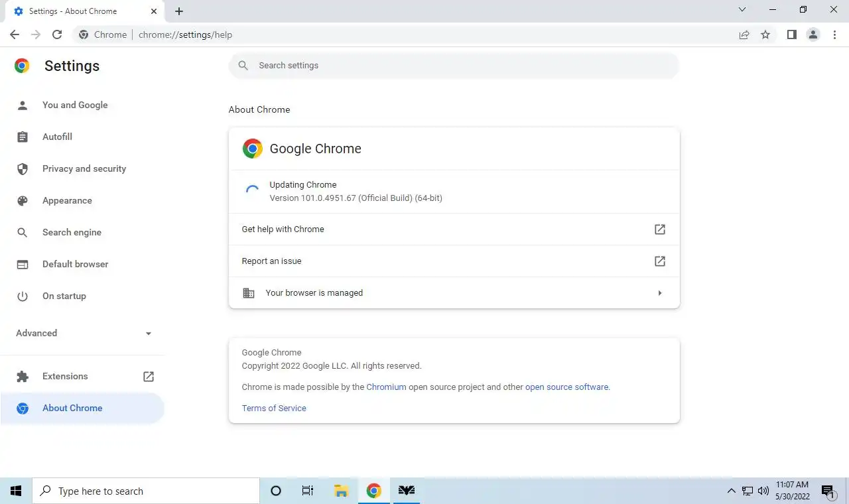
Task: Click external link icon for Get help
Action: (x=660, y=229)
